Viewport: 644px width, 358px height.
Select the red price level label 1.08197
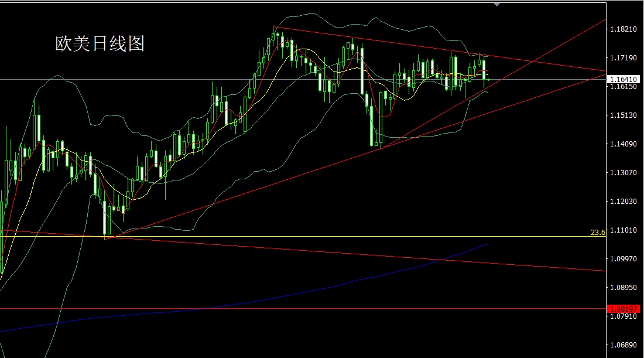tap(623, 309)
